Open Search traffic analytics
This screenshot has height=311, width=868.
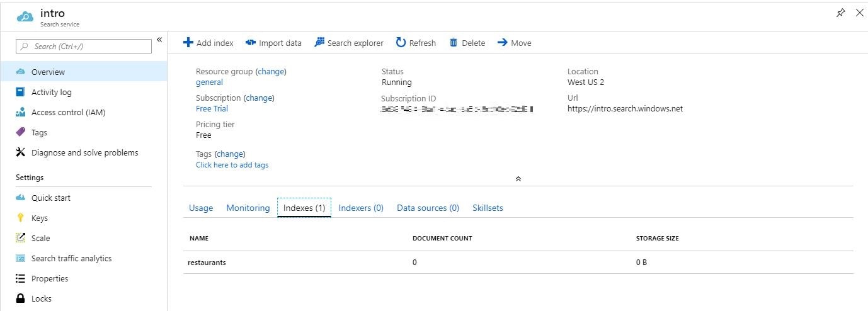[71, 258]
